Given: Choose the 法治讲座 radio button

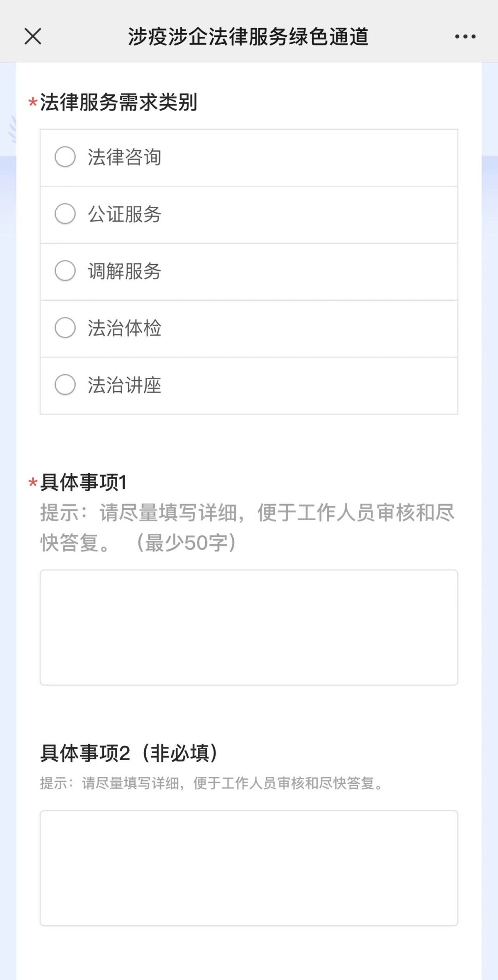Looking at the screenshot, I should 65,385.
